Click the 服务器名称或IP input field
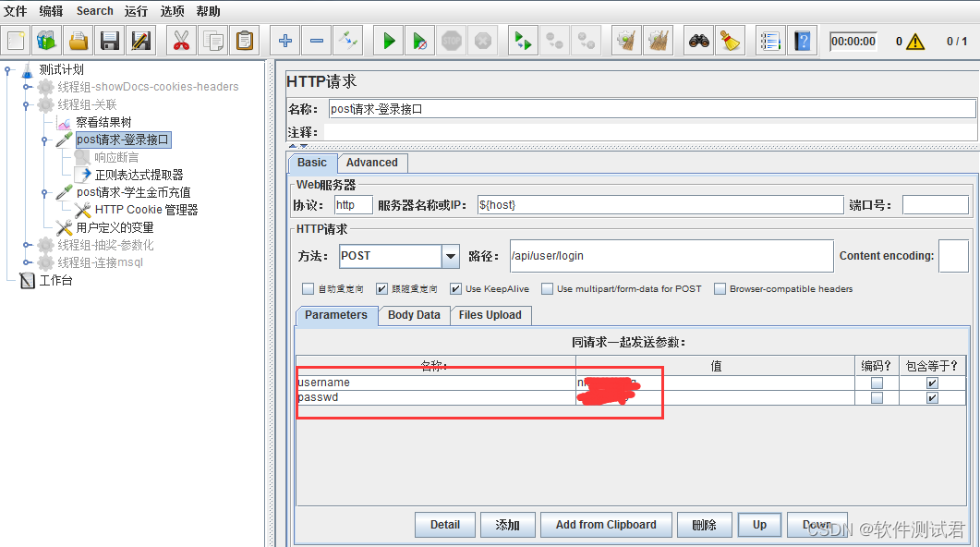Image resolution: width=980 pixels, height=547 pixels. tap(660, 205)
